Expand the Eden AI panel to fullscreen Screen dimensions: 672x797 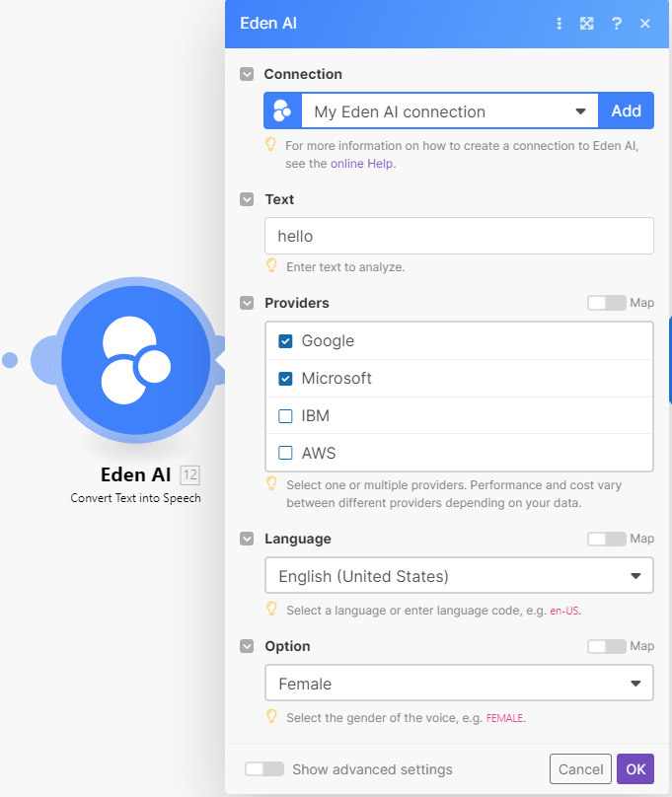coord(586,24)
